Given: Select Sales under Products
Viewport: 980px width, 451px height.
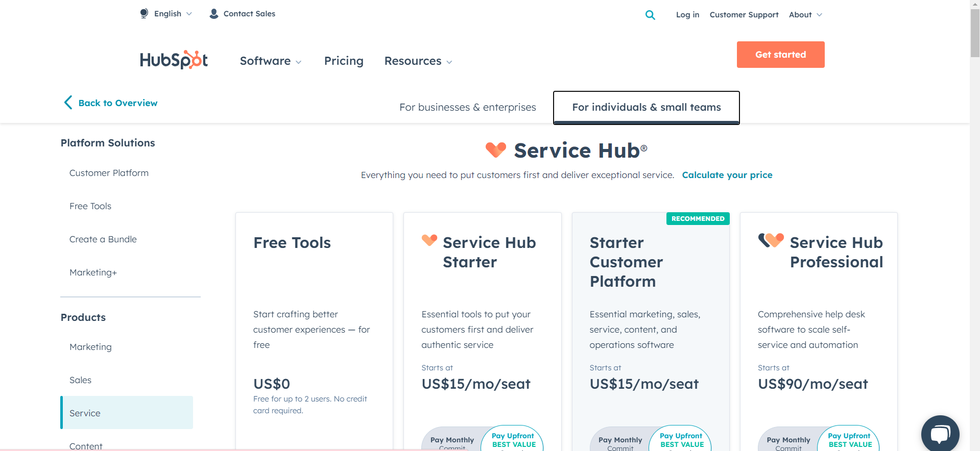Looking at the screenshot, I should pyautogui.click(x=80, y=380).
